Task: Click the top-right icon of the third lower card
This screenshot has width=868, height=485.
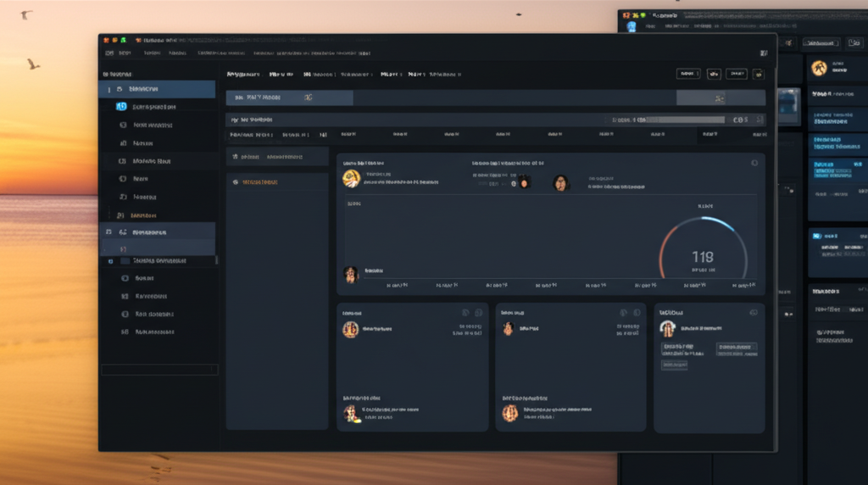Action: coord(754,313)
